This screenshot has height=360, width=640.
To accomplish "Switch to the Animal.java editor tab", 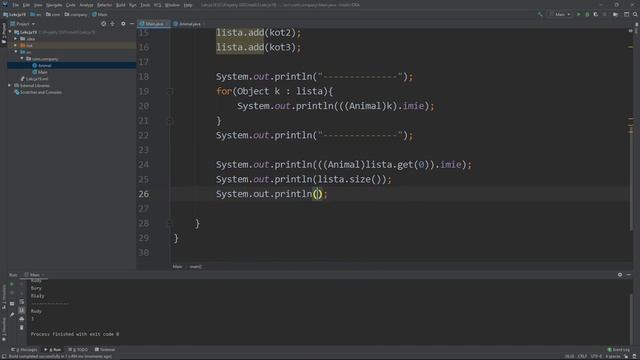I will click(187, 24).
